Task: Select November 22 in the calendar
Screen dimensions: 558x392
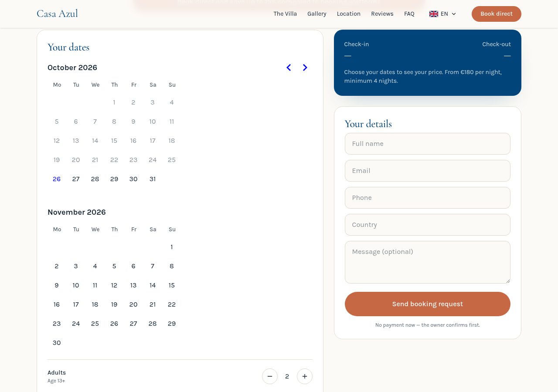Action: point(172,304)
